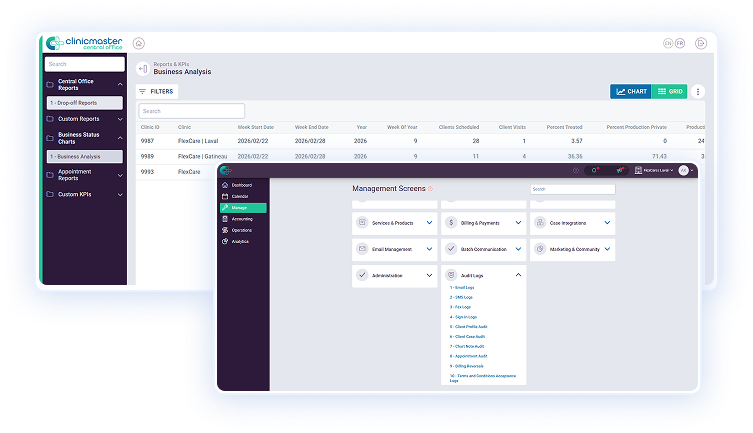Switch to GRID view

pos(670,91)
